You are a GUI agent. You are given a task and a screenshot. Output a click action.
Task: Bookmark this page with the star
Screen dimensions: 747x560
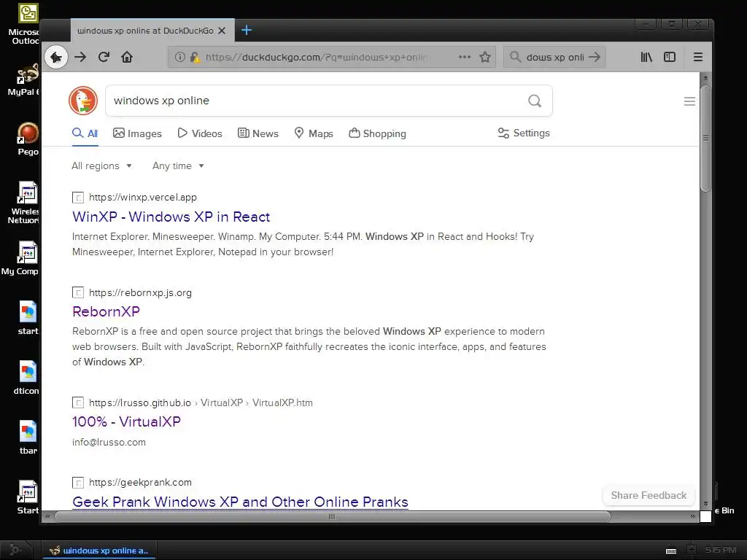click(485, 57)
